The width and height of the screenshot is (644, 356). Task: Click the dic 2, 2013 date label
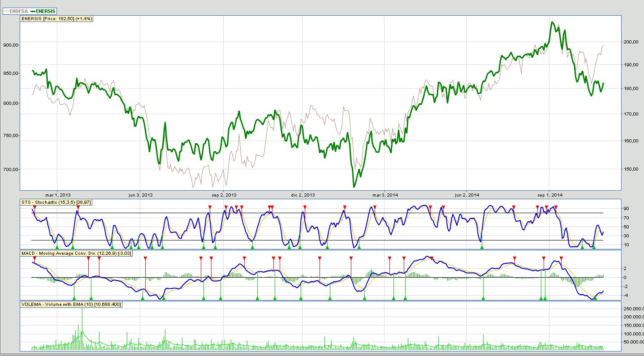pos(303,195)
